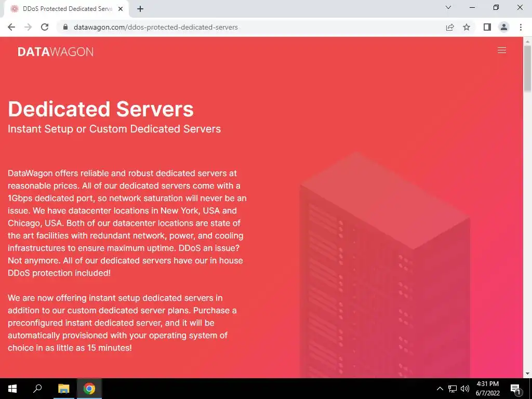Viewport: 532px width, 399px height.
Task: Click the page vertical scrollbar thumb
Action: [x=527, y=68]
